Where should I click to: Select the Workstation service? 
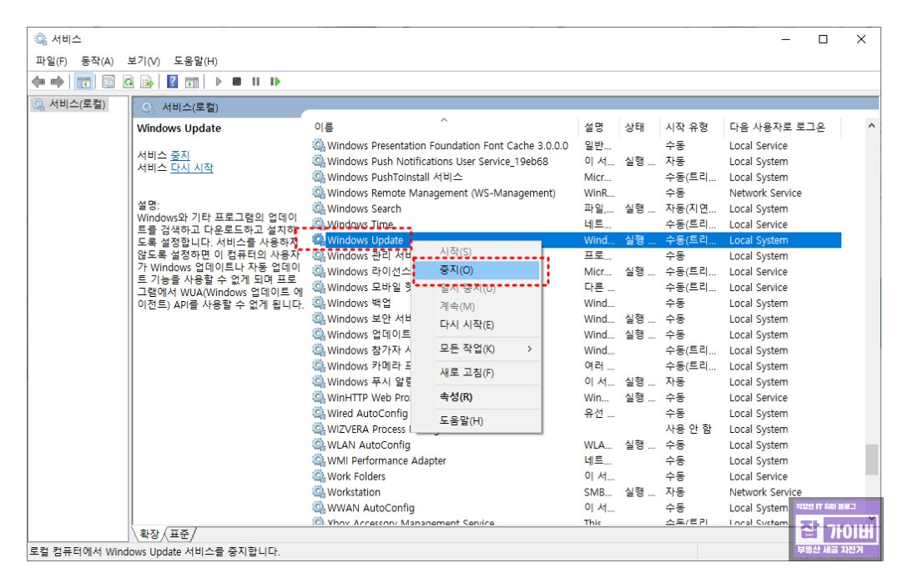pos(576,492)
